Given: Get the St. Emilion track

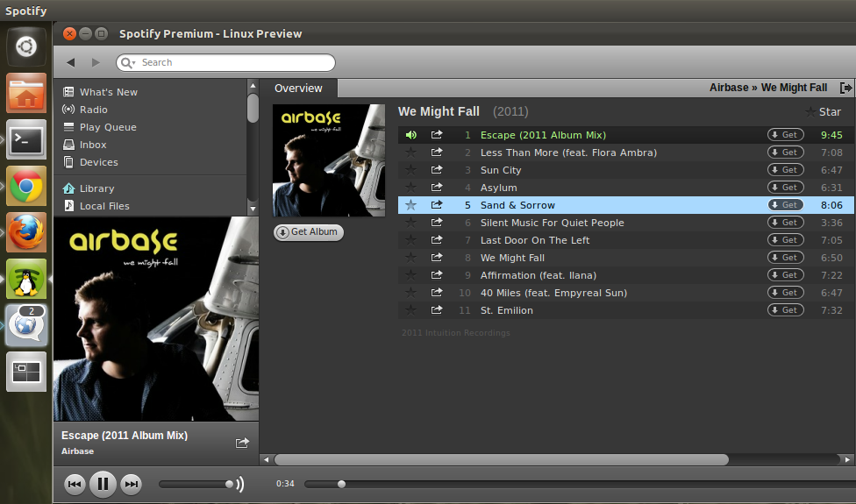Looking at the screenshot, I should point(785,309).
